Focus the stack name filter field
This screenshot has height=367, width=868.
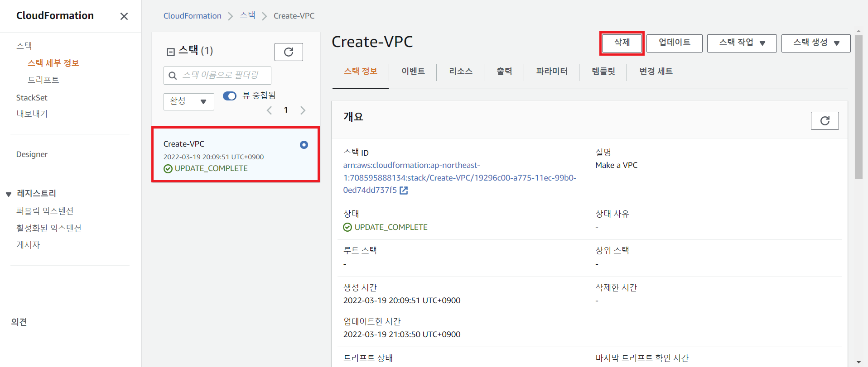217,76
